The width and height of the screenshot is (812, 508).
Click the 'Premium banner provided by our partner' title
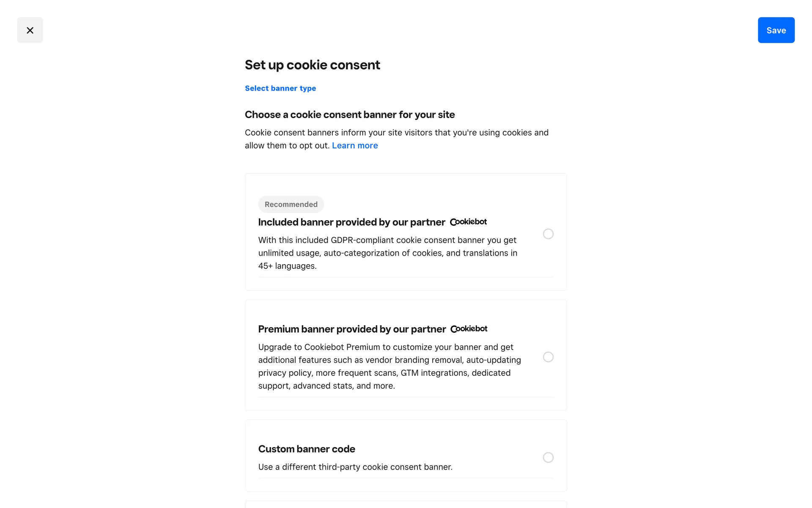point(352,329)
